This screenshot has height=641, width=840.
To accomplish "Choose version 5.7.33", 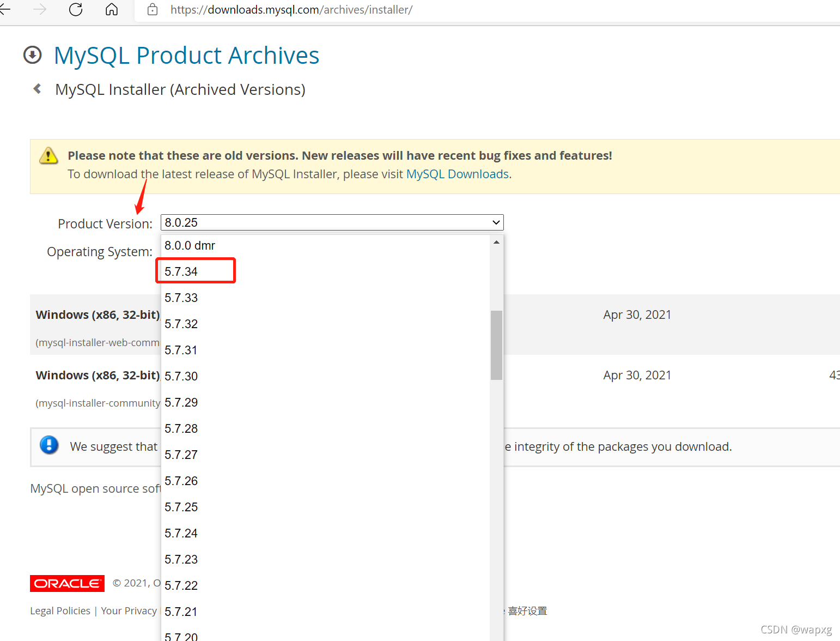I will 326,298.
